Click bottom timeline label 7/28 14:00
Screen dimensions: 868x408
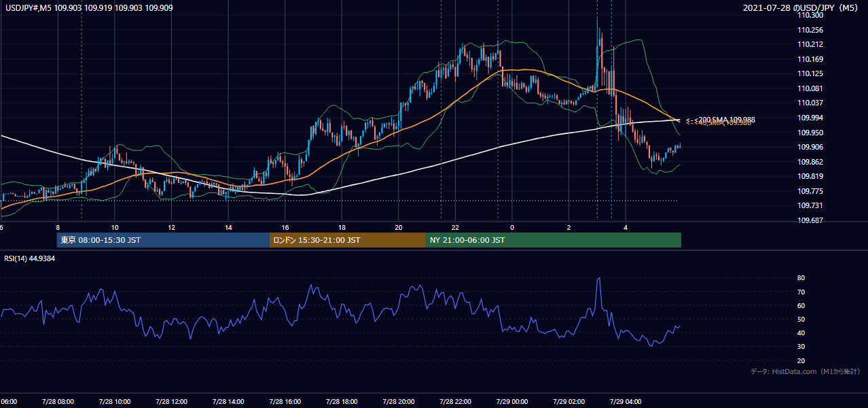pyautogui.click(x=228, y=401)
